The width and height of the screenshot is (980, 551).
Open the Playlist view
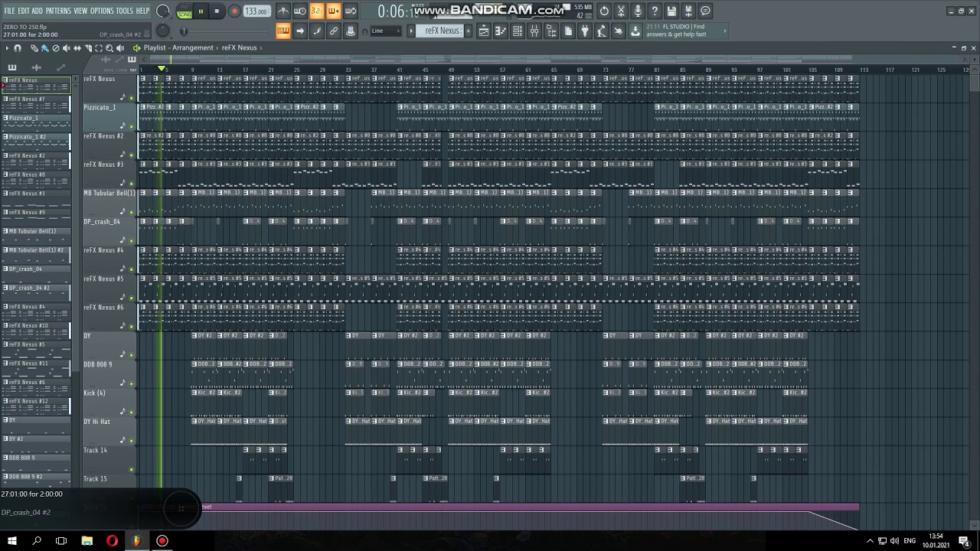pos(484,31)
